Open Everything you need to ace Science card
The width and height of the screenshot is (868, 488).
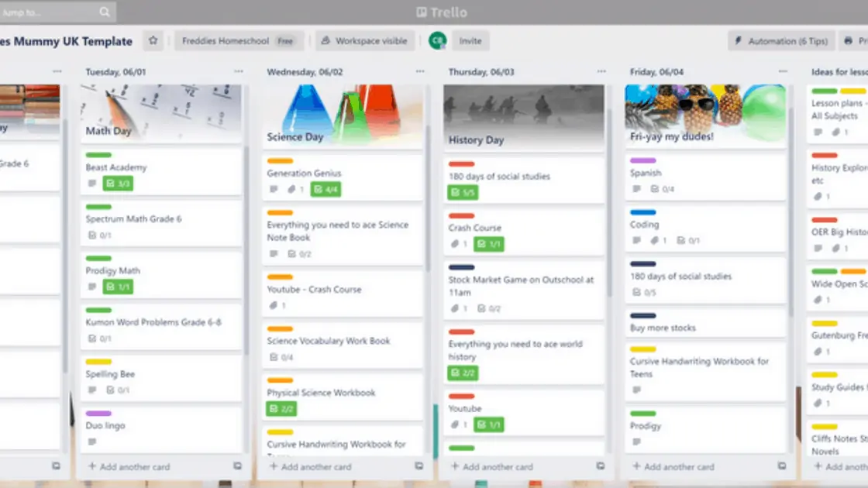point(343,235)
